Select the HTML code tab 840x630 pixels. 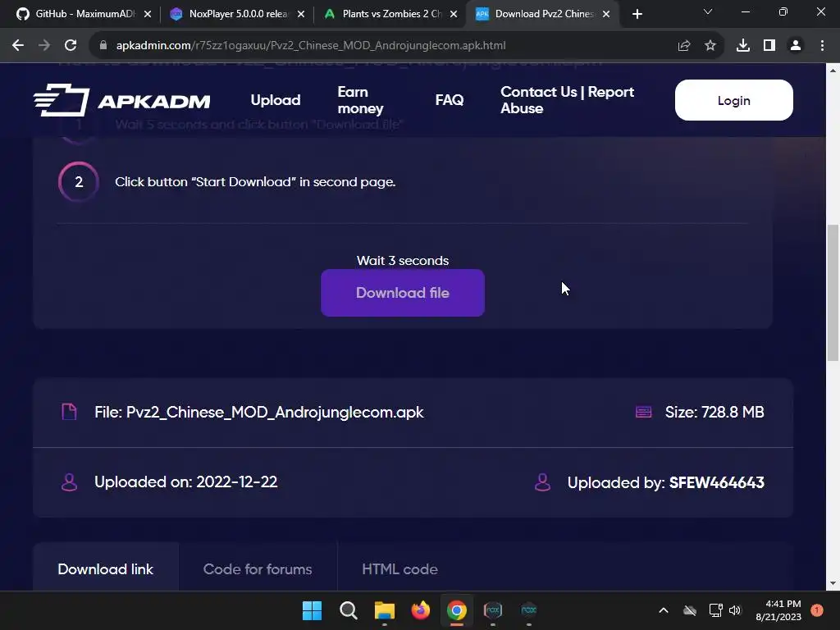pyautogui.click(x=399, y=569)
